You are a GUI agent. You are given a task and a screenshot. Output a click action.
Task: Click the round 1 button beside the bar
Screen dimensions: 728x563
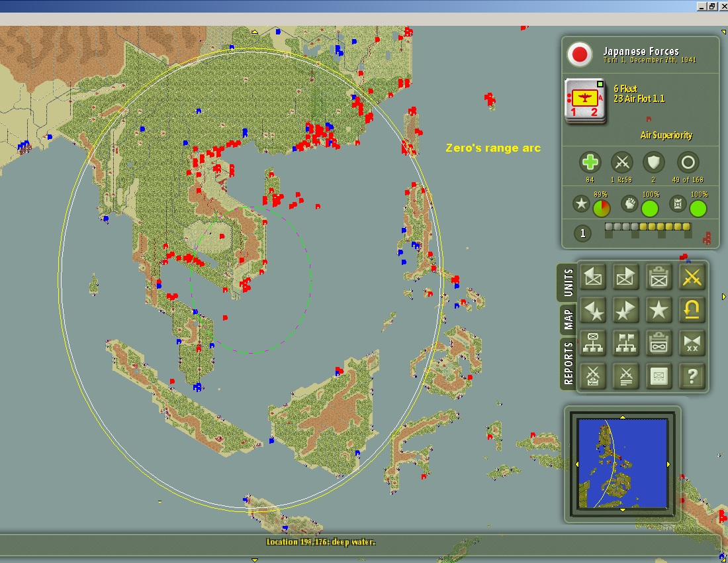582,233
